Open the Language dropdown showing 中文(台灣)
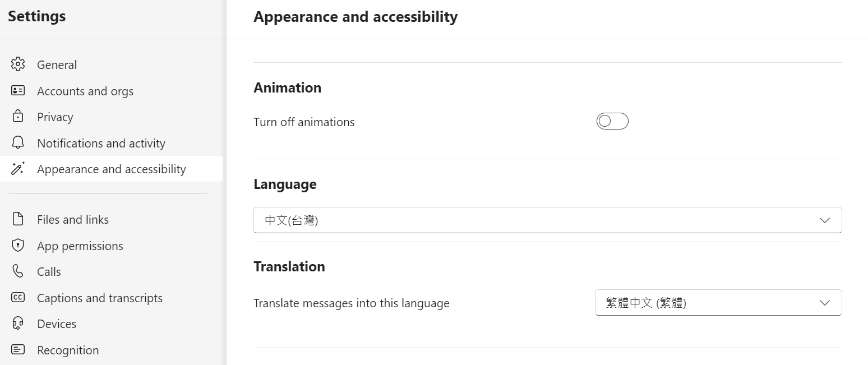Screen dimensions: 868x365 click(x=538, y=220)
